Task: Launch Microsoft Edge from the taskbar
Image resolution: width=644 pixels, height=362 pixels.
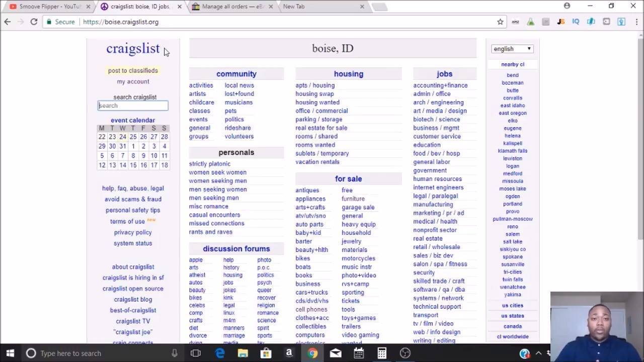Action: point(220,353)
